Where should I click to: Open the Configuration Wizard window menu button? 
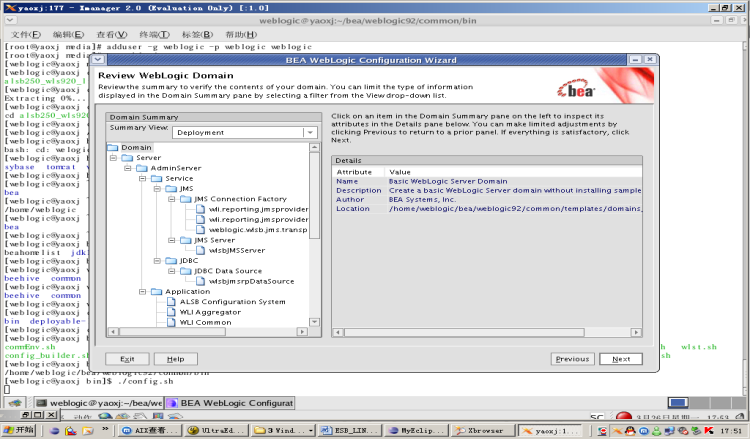coord(98,59)
